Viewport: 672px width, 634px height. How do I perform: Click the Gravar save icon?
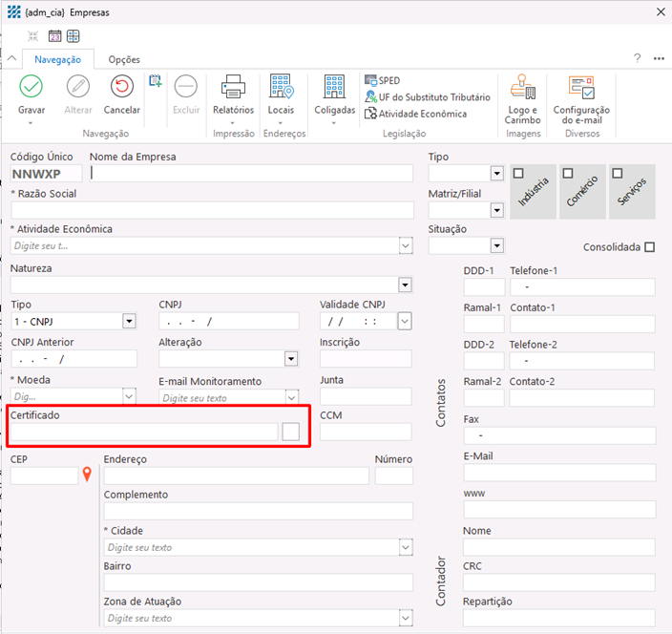[x=31, y=88]
